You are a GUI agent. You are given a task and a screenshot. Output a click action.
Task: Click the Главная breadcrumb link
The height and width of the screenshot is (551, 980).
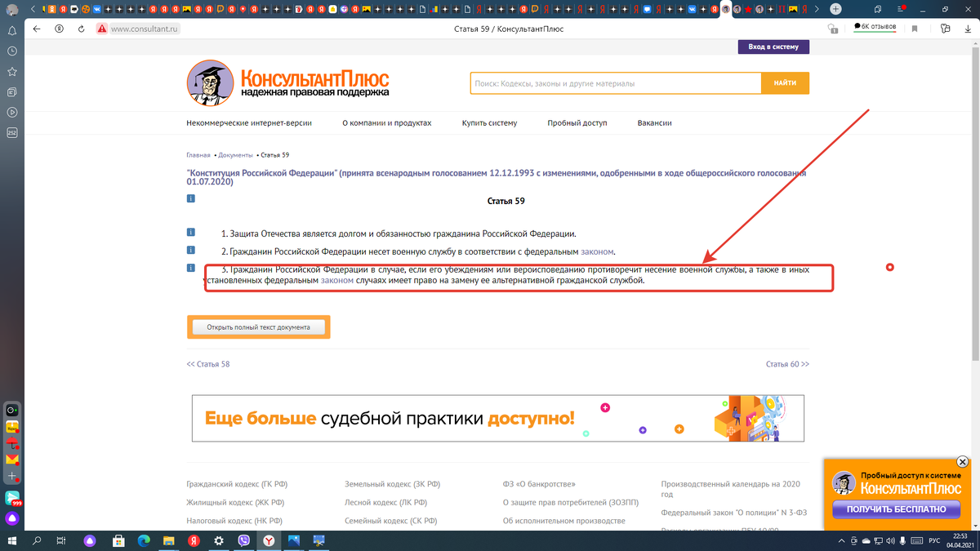point(198,154)
